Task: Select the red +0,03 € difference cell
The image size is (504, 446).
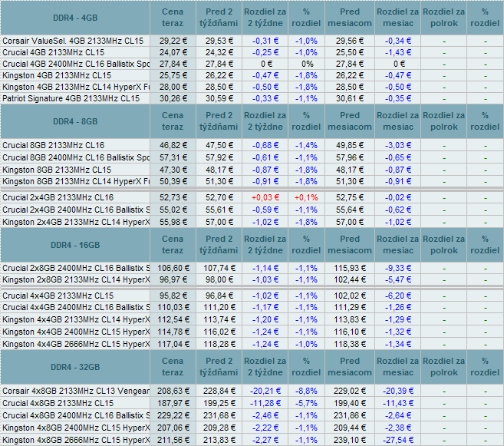Action: coord(265,197)
